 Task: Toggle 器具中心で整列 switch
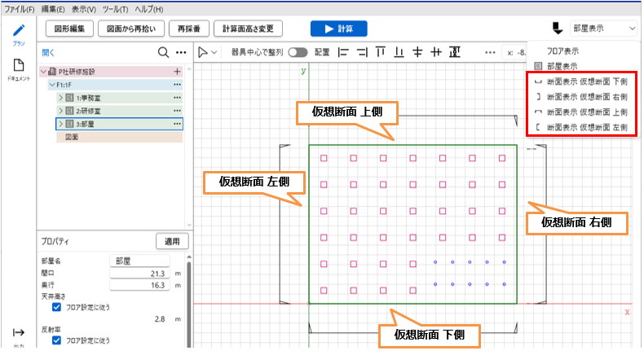pos(298,52)
